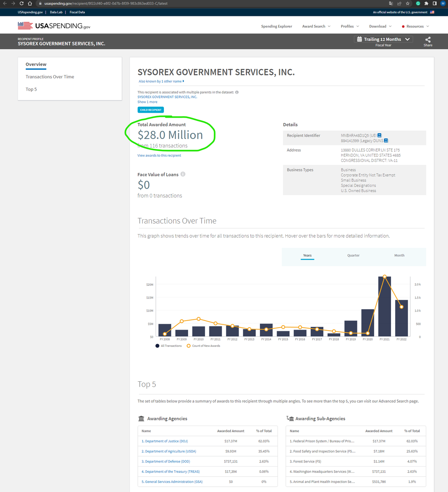This screenshot has height=492, width=448.
Task: Click the Grammarly extension icon in browser toolbar
Action: [x=418, y=3]
